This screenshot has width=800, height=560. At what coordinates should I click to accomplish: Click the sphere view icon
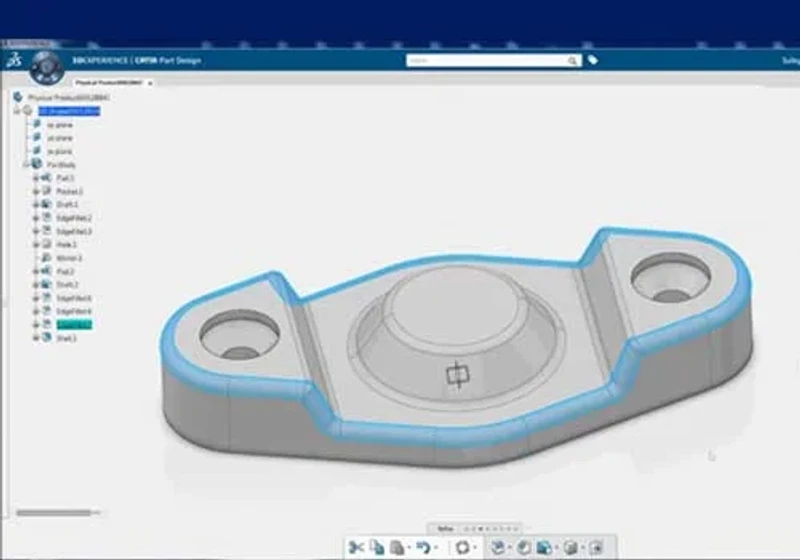524,548
